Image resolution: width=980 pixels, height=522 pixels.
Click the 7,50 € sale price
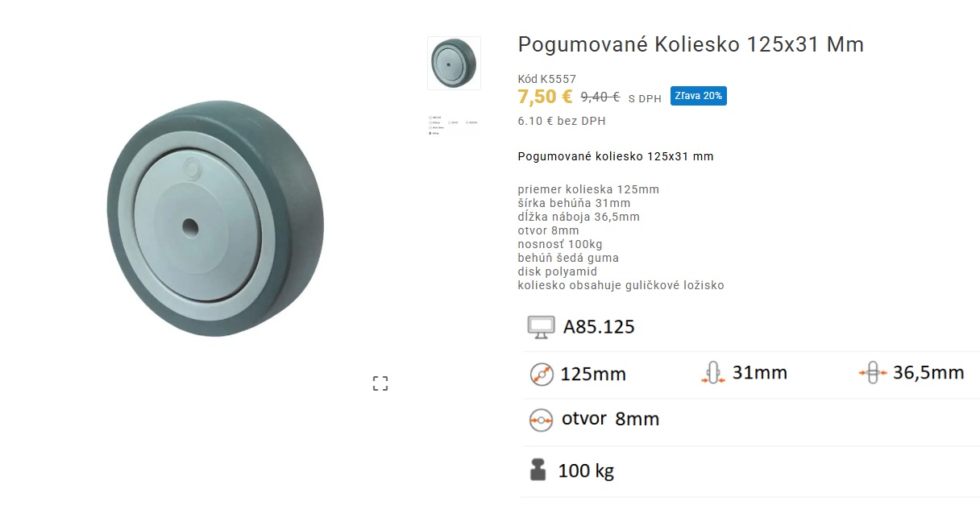(545, 97)
